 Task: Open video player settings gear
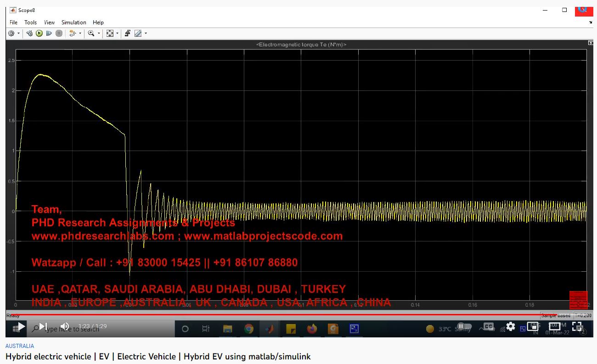(x=511, y=327)
